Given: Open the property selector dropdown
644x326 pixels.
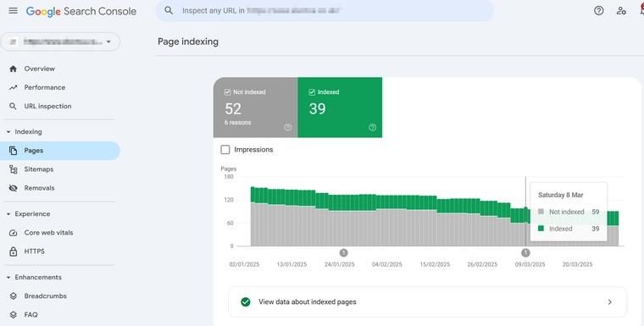Looking at the screenshot, I should pos(60,41).
